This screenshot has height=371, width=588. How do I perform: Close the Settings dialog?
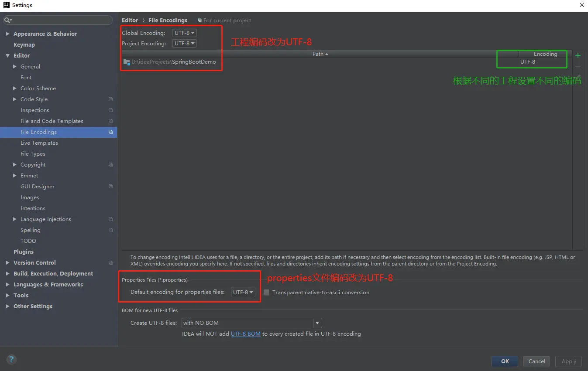[x=581, y=5]
